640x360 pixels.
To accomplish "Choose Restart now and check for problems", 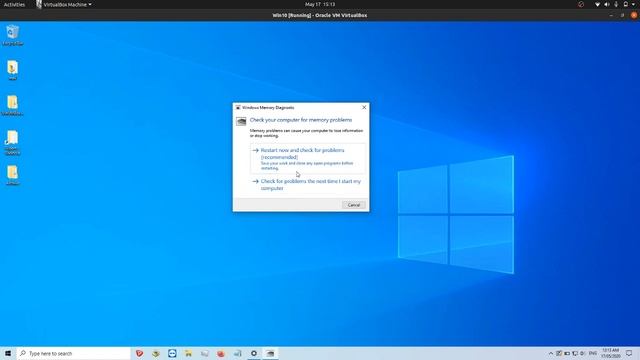I will 307,159.
